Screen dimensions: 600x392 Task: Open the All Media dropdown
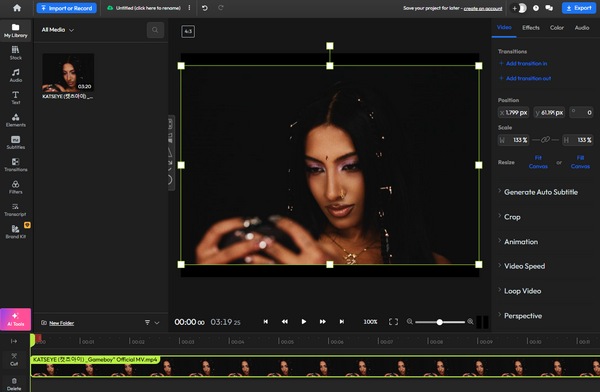[x=58, y=30]
